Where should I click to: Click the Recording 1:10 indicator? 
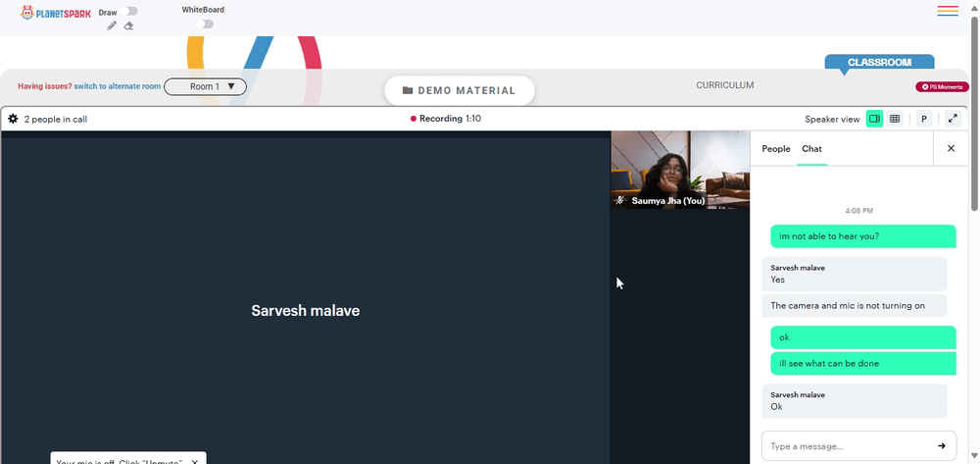tap(446, 118)
